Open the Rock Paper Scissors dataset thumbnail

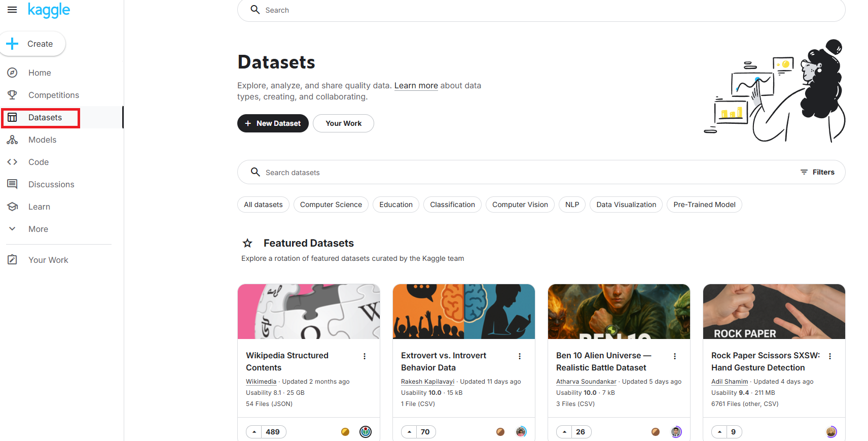point(774,312)
